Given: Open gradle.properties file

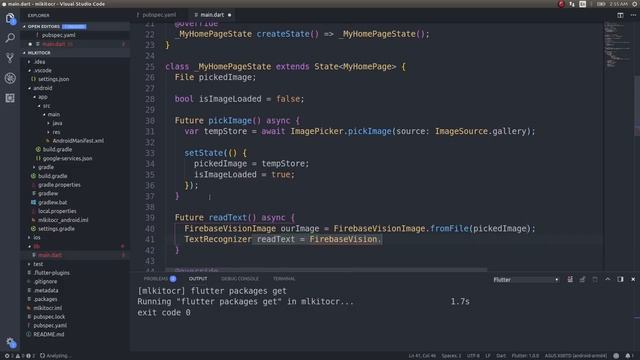Looking at the screenshot, I should [x=59, y=185].
